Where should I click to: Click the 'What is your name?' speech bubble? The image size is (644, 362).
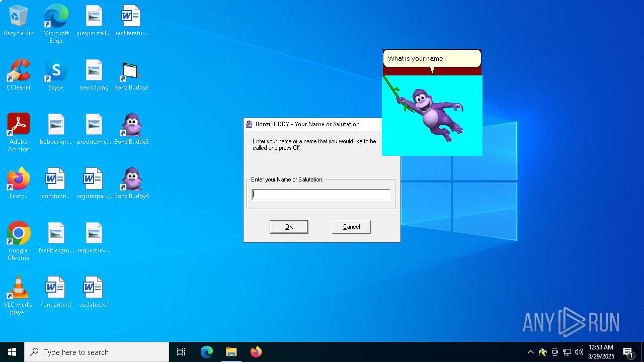tap(432, 59)
